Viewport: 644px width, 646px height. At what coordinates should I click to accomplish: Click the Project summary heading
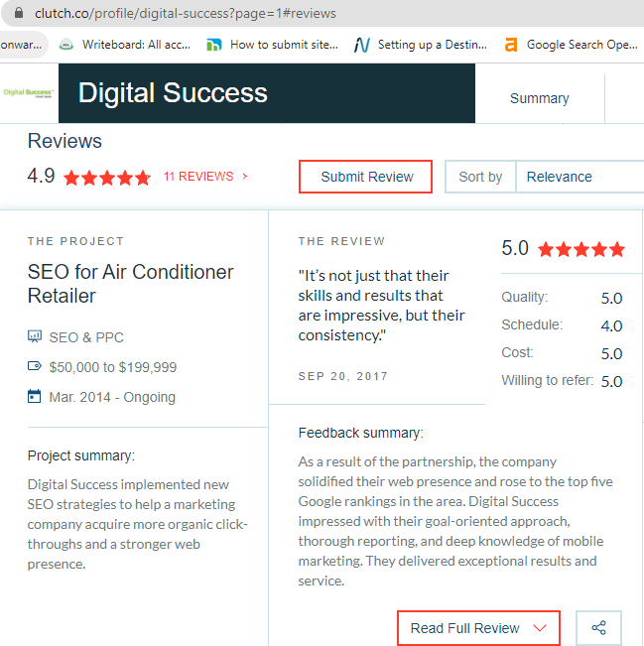tap(81, 455)
